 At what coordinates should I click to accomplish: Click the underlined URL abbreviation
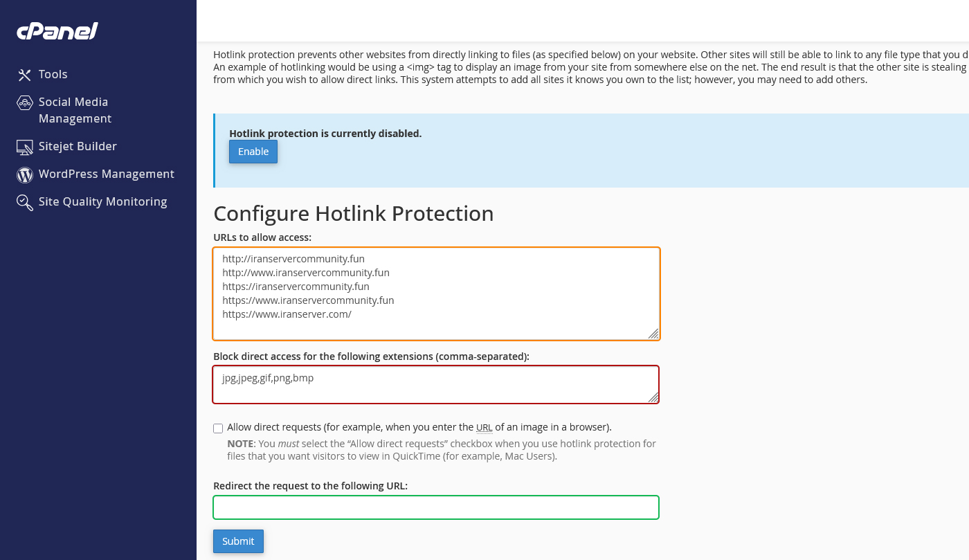click(484, 427)
